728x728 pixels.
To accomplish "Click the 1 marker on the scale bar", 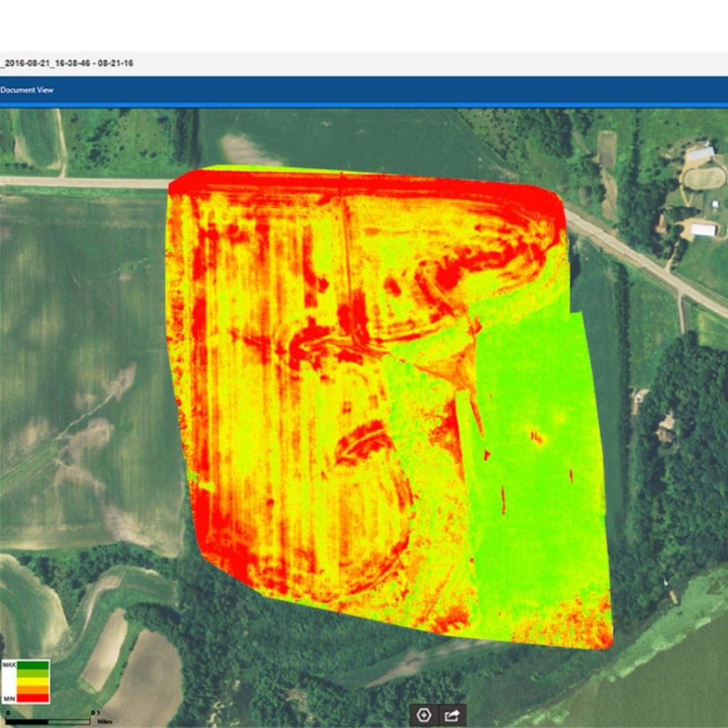I will click(95, 712).
